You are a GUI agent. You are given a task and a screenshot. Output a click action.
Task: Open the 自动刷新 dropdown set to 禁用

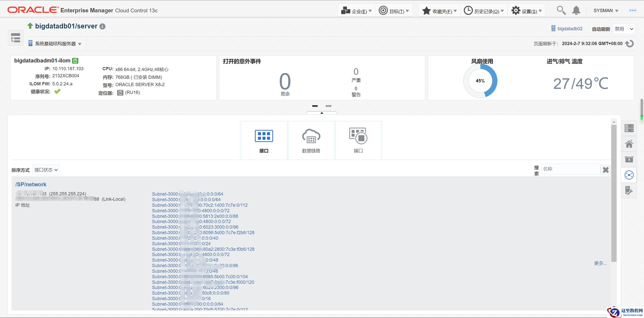(624, 29)
